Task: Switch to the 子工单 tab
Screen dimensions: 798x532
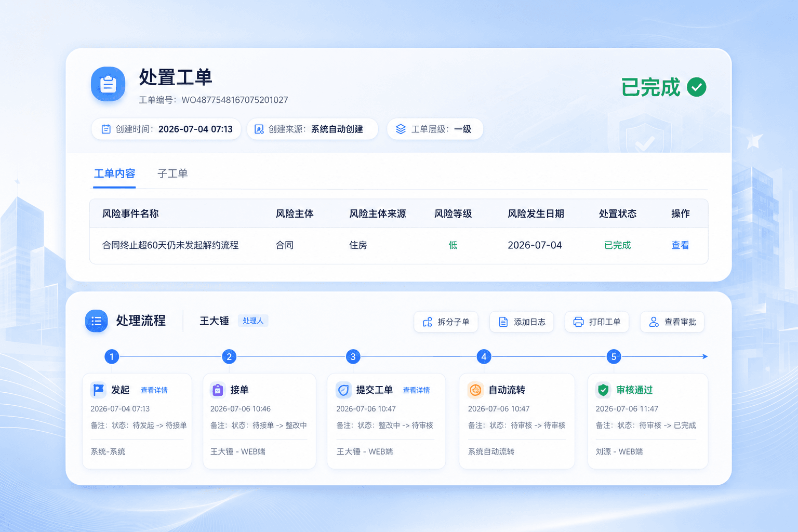Action: 172,174
